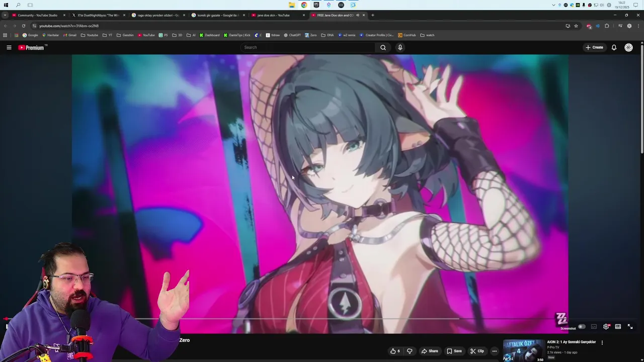Expand the Chrome tab search chevron
The width and height of the screenshot is (644, 362).
(5, 15)
